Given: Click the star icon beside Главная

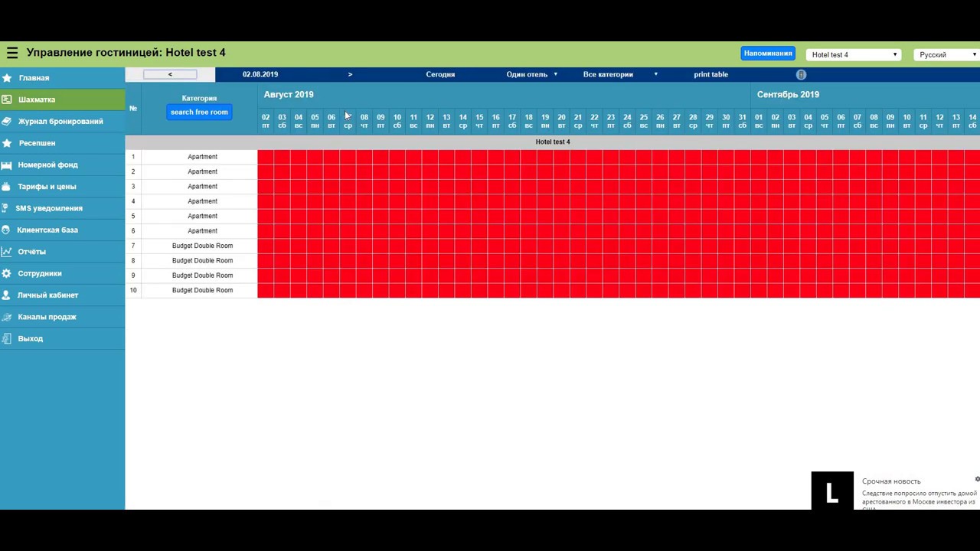Looking at the screenshot, I should pos(7,78).
